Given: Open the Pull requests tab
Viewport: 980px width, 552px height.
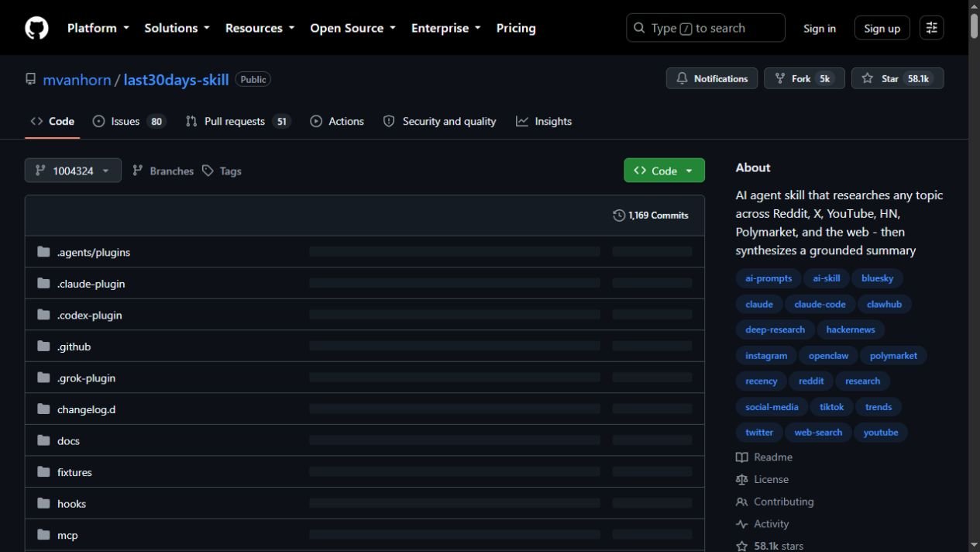Looking at the screenshot, I should point(238,122).
